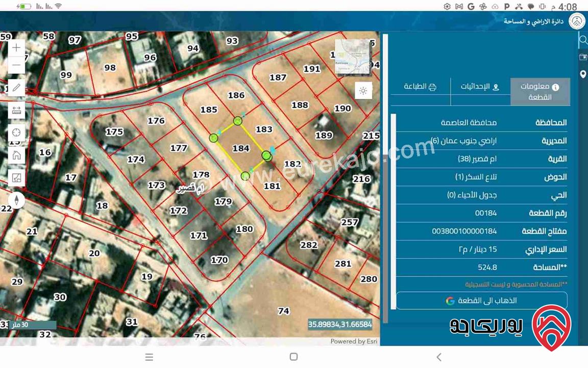Click الذهاب الى القطعة Google button
The width and height of the screenshot is (588, 368).
pos(481,301)
